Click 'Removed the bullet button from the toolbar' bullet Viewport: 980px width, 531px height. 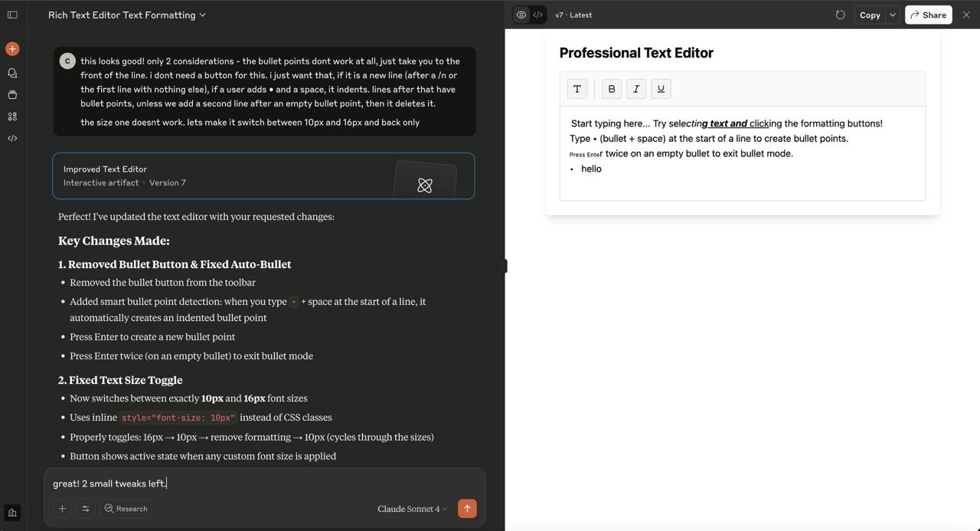click(x=162, y=283)
